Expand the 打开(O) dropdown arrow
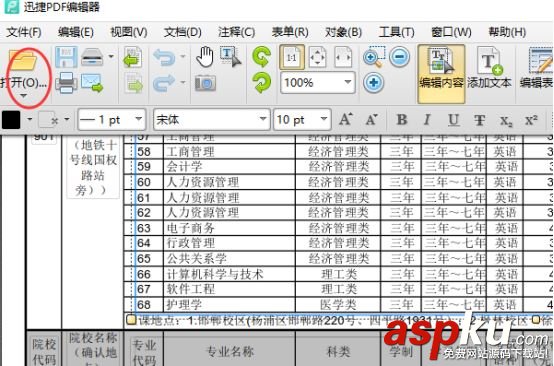This screenshot has height=366, width=554. [23, 96]
